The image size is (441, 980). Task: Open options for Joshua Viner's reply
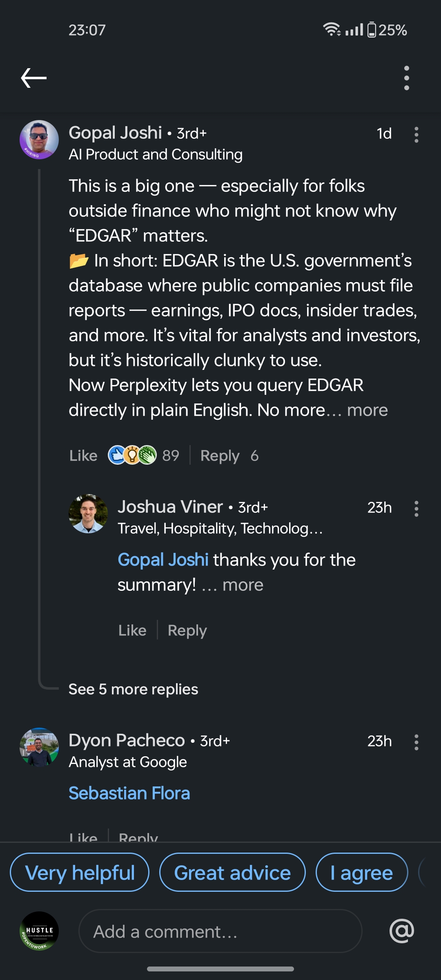point(416,508)
